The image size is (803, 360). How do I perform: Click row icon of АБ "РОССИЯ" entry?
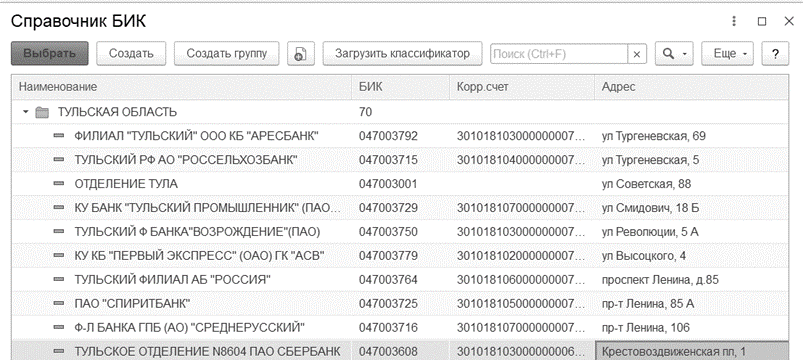59,279
